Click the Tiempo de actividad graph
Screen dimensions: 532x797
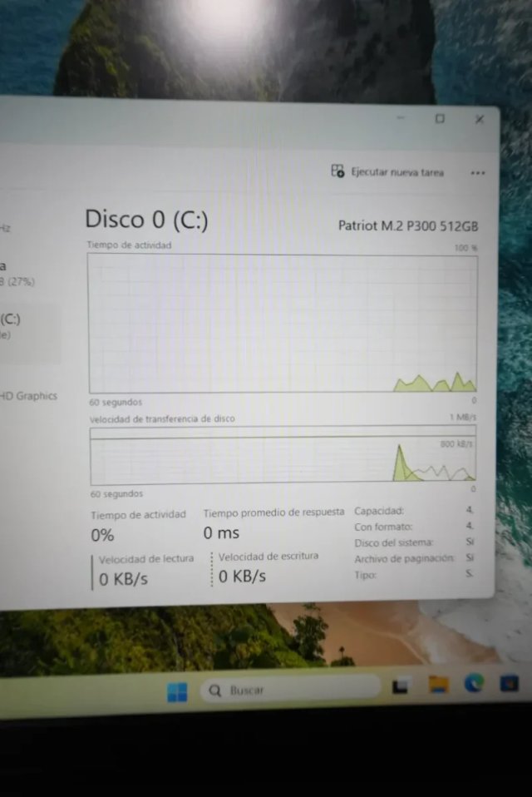point(283,324)
